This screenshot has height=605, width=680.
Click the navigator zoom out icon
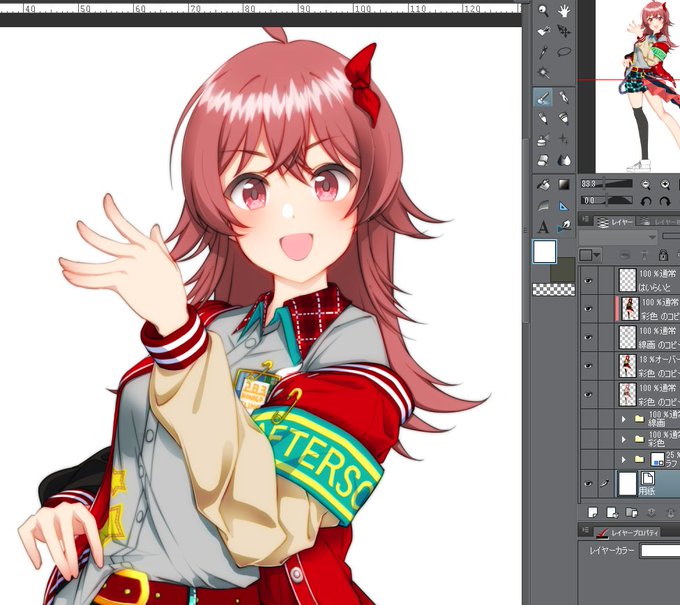pos(646,185)
